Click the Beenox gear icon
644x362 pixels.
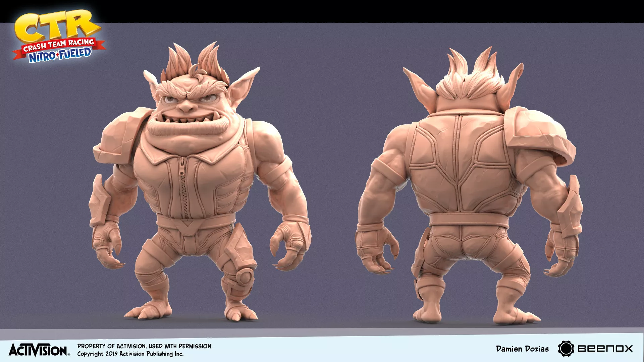coord(566,349)
